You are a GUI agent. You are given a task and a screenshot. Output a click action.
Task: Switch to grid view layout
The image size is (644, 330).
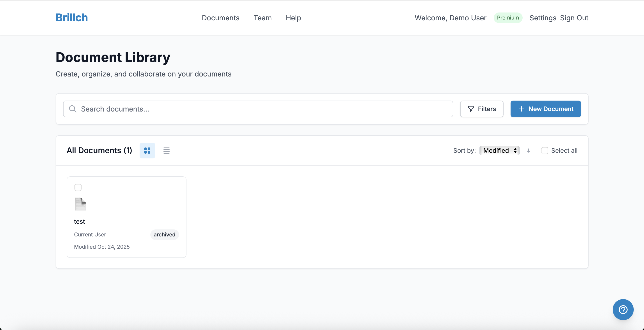tap(147, 151)
